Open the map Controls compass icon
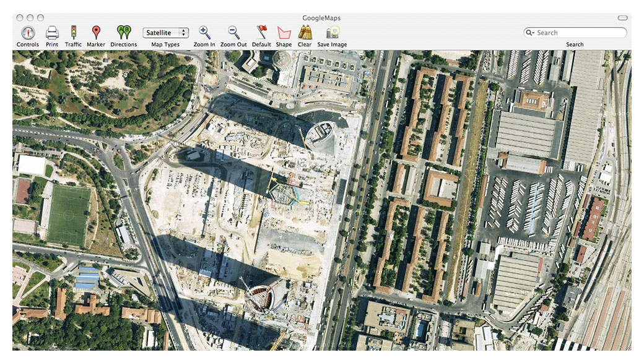 pyautogui.click(x=27, y=33)
